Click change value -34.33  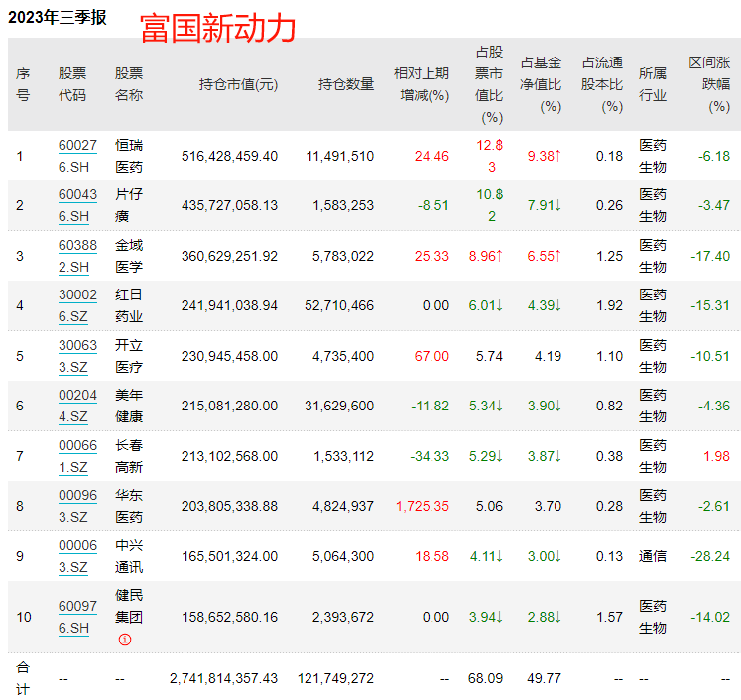(430, 456)
